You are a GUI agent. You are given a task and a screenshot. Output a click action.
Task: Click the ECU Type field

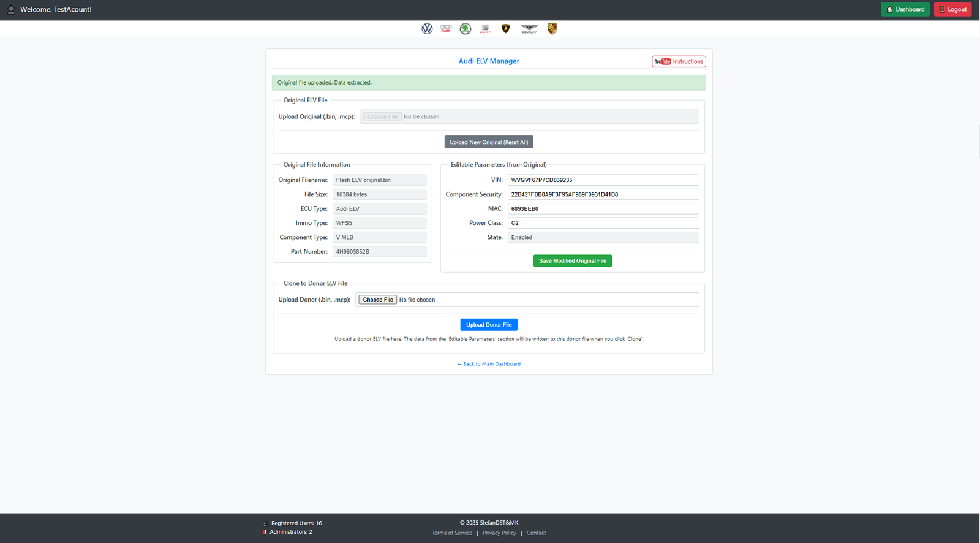click(x=380, y=209)
